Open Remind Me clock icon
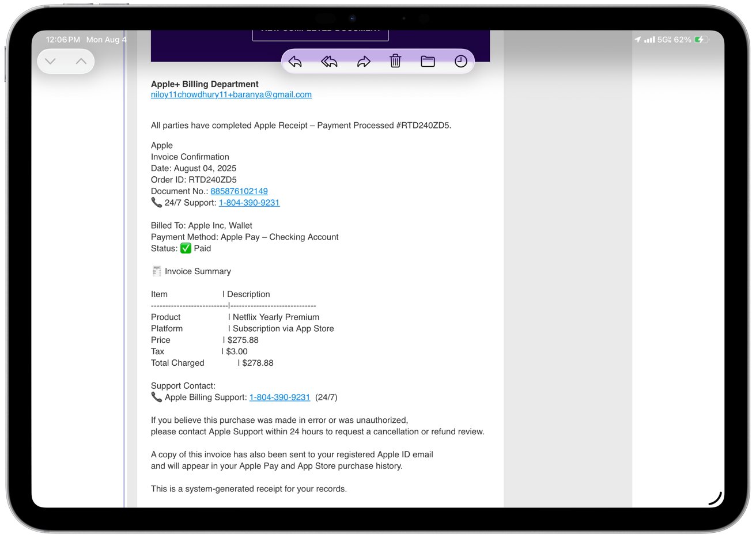Screen dimensions: 756x538 [460, 62]
